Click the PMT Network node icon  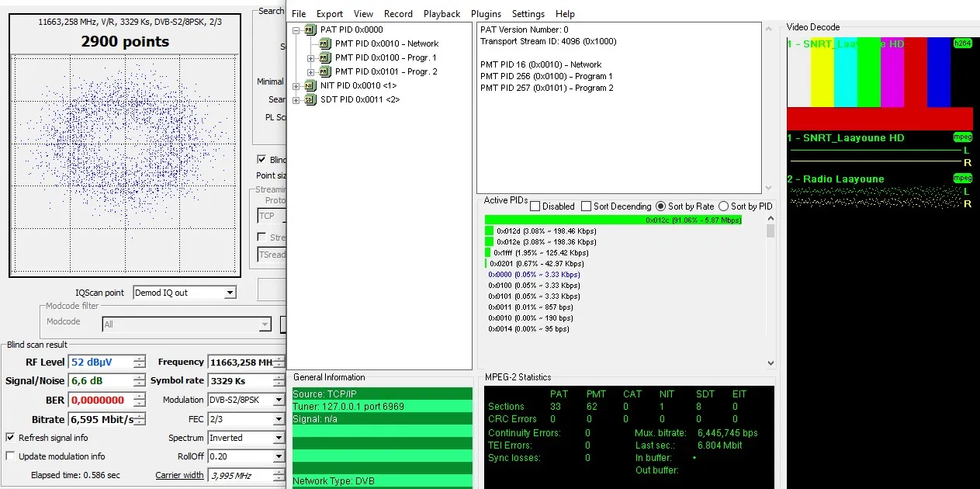(325, 43)
